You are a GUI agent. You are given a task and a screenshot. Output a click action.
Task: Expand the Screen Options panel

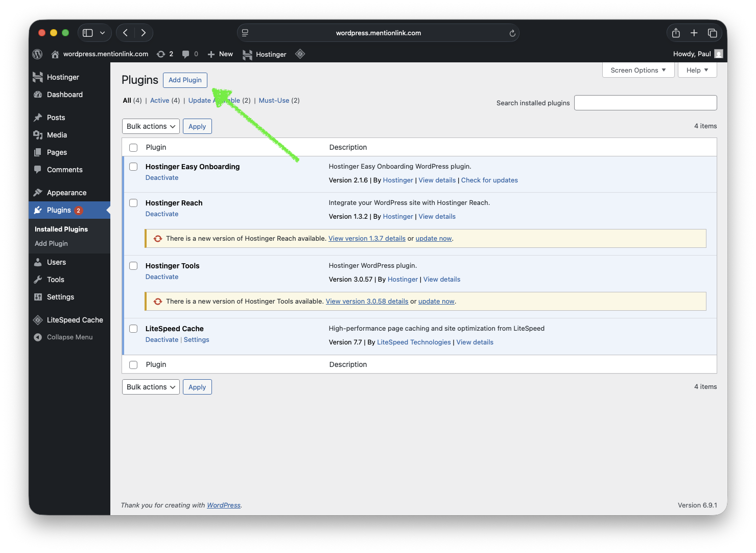(x=637, y=70)
